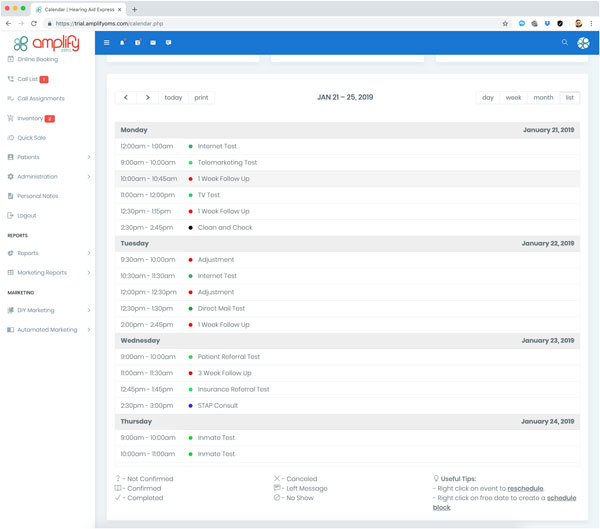600x529 pixels.
Task: Switch calendar to day view
Action: (x=488, y=98)
